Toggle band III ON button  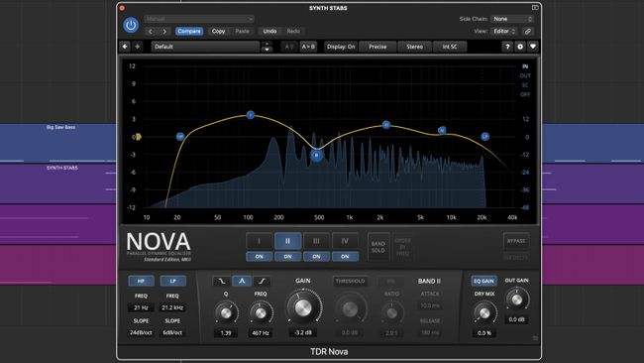pyautogui.click(x=316, y=257)
